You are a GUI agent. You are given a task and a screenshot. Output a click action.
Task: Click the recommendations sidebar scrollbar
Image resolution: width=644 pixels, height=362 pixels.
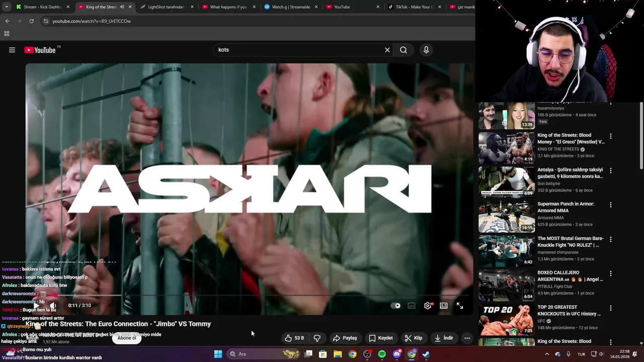point(641,136)
